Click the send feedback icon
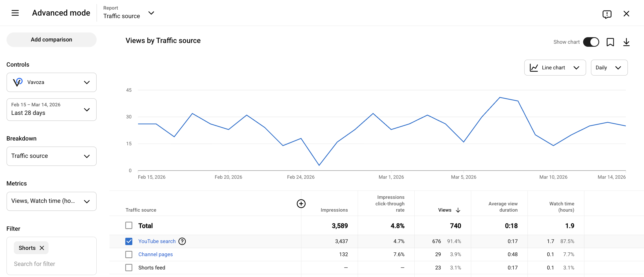 pos(607,14)
